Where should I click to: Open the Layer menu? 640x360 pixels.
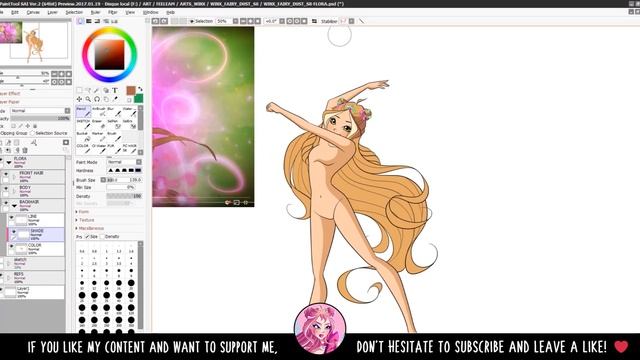point(53,13)
